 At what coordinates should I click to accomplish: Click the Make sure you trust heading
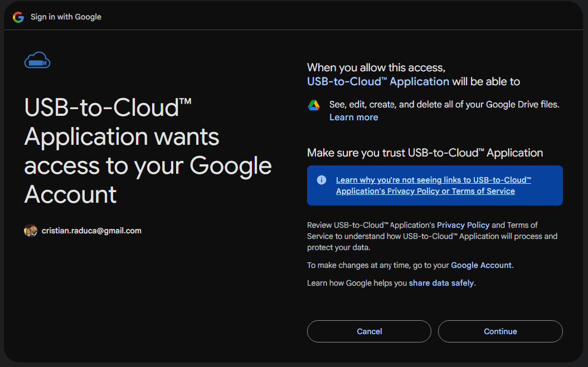pos(425,153)
